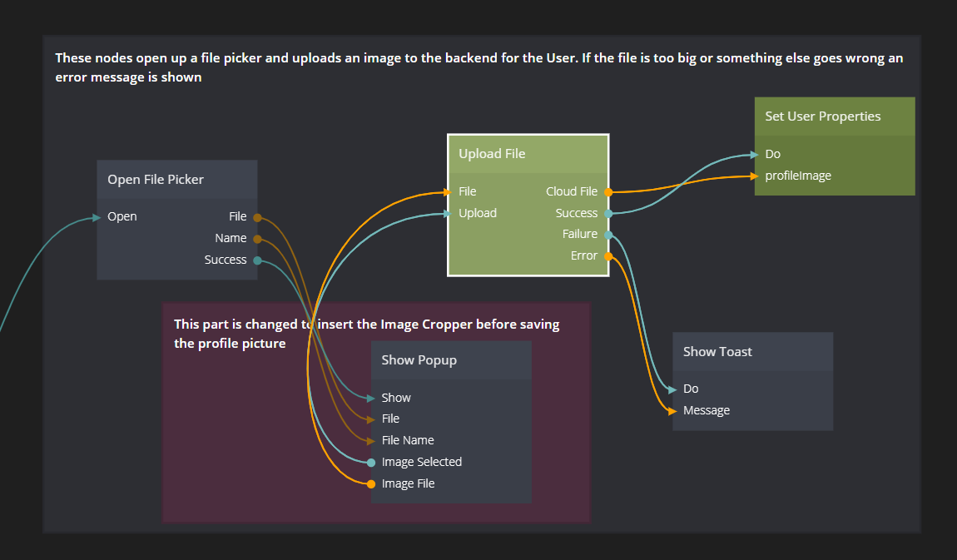Click the Success output dot on Open File Picker
The image size is (957, 560).
tap(257, 260)
